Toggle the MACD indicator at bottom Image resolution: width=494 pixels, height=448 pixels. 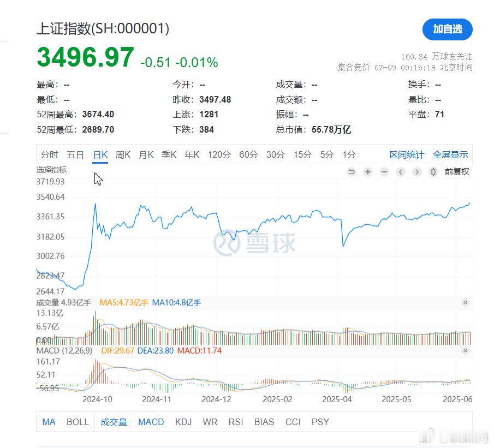[x=151, y=422]
